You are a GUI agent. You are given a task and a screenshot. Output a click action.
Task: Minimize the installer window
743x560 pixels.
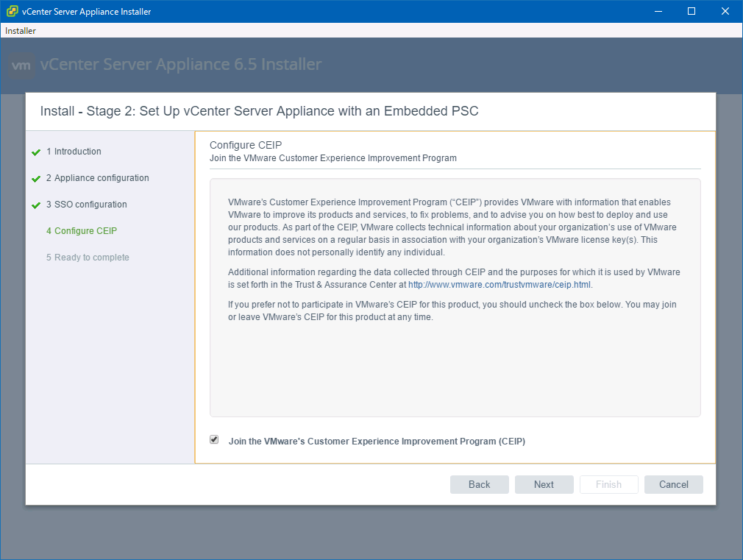658,11
